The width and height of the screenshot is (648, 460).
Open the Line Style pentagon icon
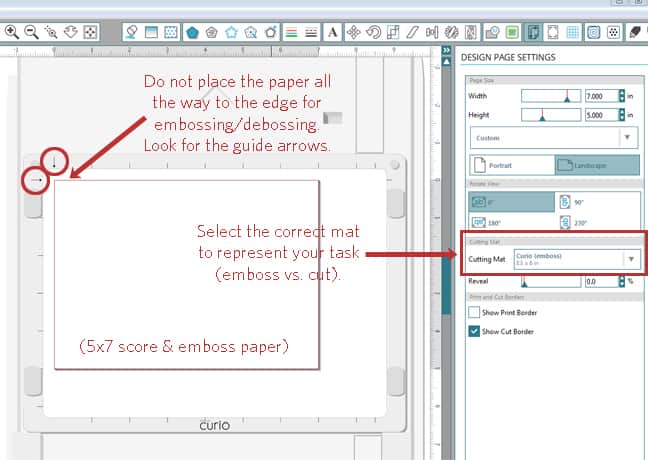pyautogui.click(x=212, y=32)
